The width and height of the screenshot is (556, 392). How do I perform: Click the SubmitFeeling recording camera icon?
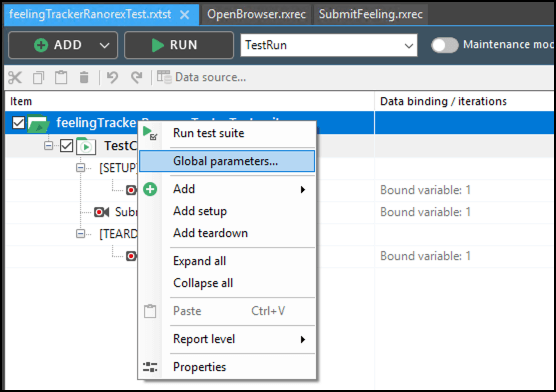(x=101, y=212)
